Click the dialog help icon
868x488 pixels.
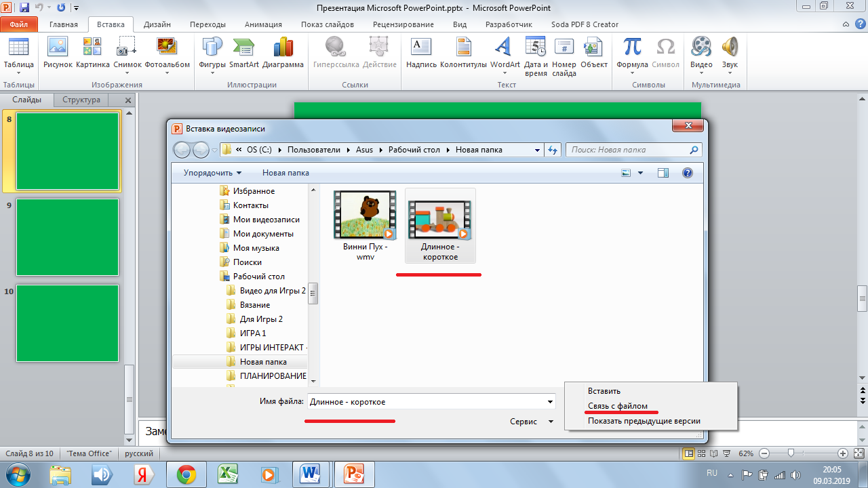coord(688,173)
